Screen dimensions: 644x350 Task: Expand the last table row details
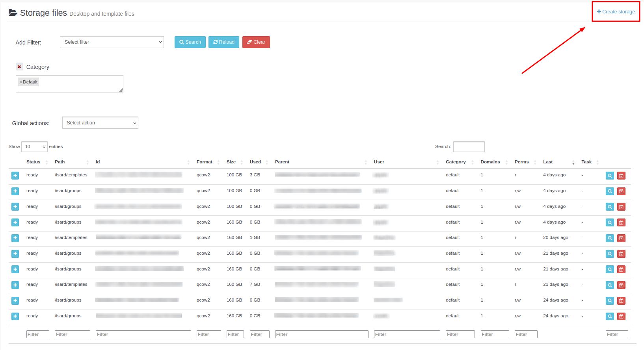15,317
